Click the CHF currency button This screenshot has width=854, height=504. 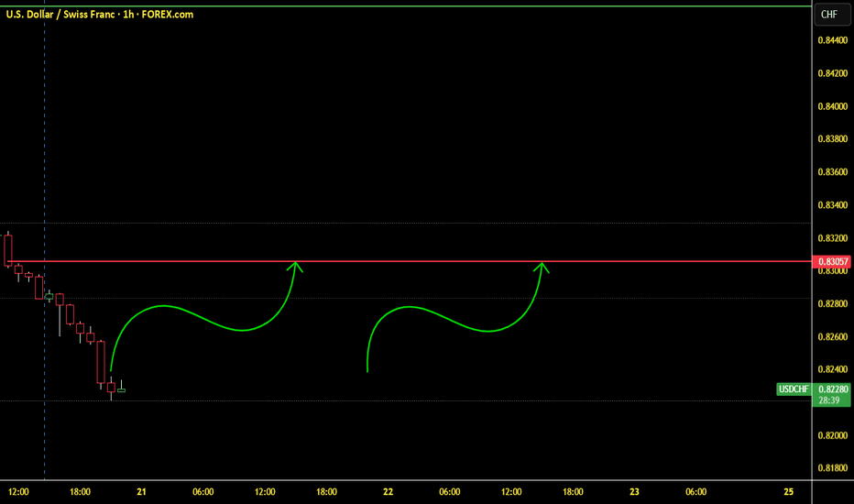[x=832, y=15]
